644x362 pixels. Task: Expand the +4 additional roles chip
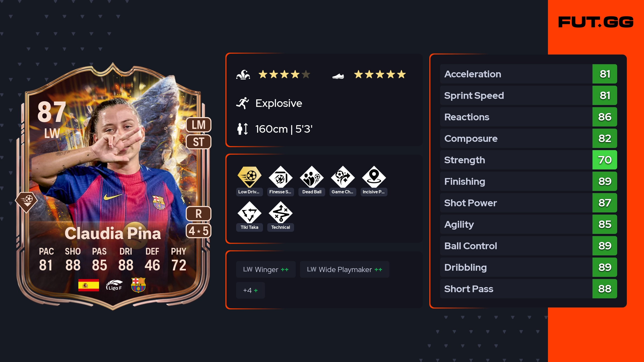click(250, 290)
